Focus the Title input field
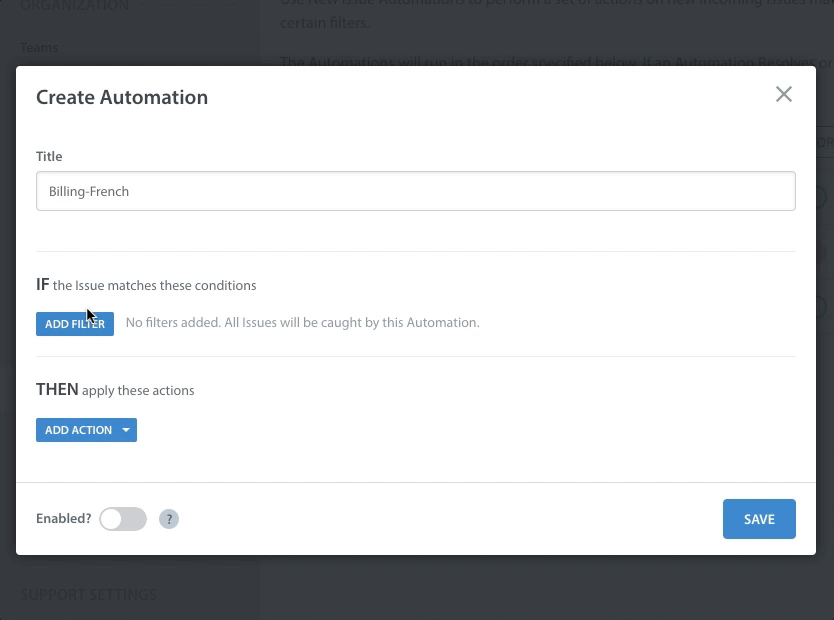 [415, 191]
